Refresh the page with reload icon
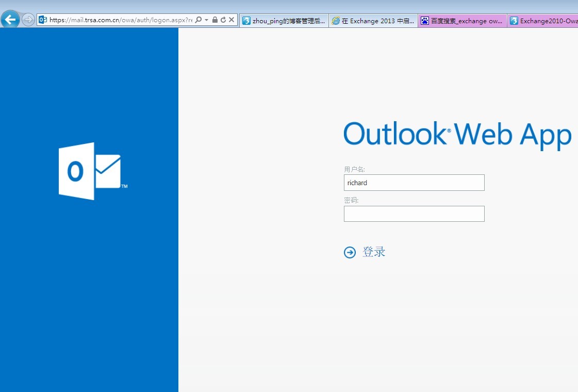 (223, 20)
